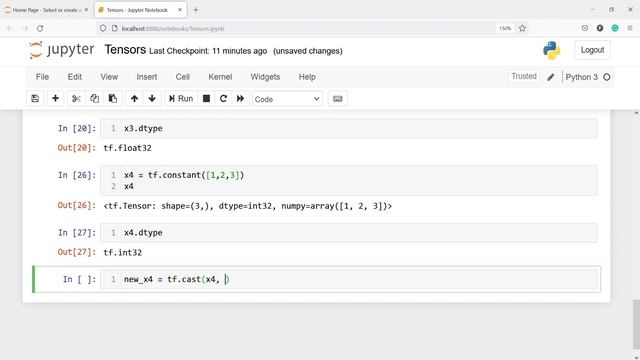The image size is (640, 360).
Task: Bookmark this page with star icon
Action: pos(522,28)
